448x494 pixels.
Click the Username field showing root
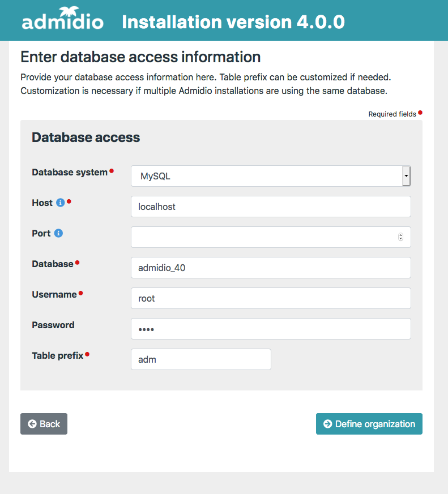point(271,298)
